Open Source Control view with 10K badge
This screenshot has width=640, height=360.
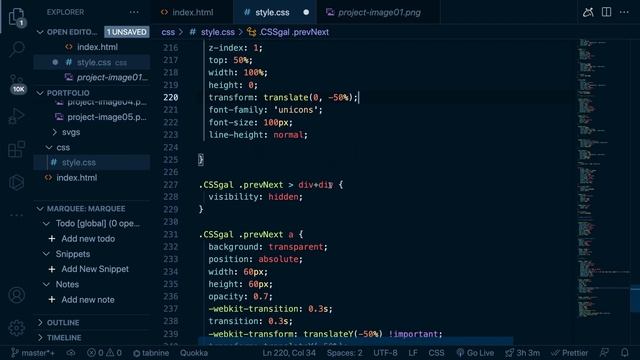[17, 84]
